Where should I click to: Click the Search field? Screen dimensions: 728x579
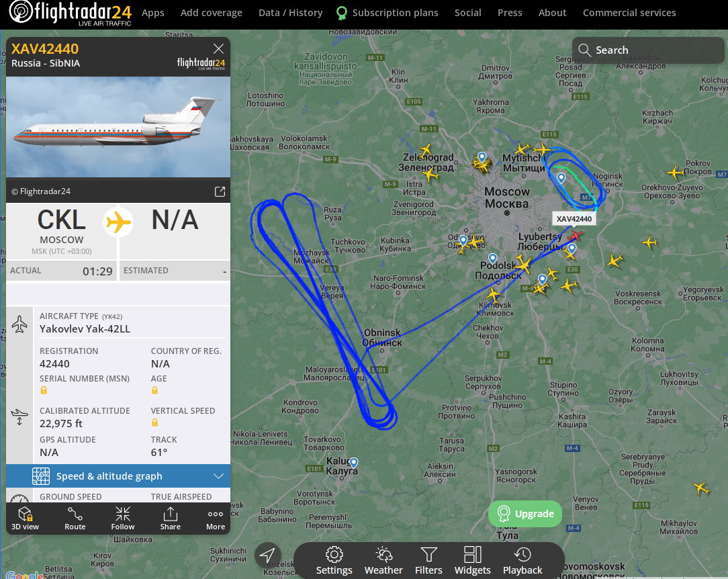(x=648, y=50)
